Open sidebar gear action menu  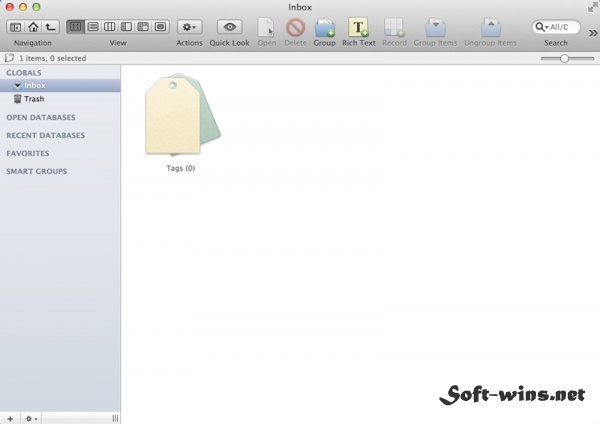click(x=31, y=419)
